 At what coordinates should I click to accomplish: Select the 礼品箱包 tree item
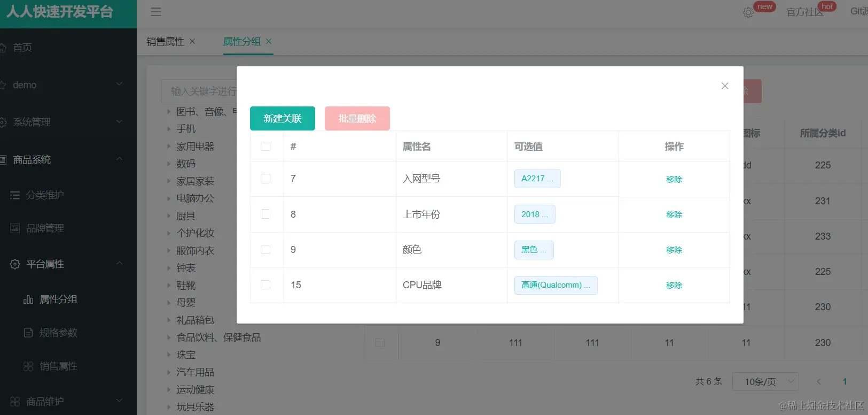(x=196, y=320)
